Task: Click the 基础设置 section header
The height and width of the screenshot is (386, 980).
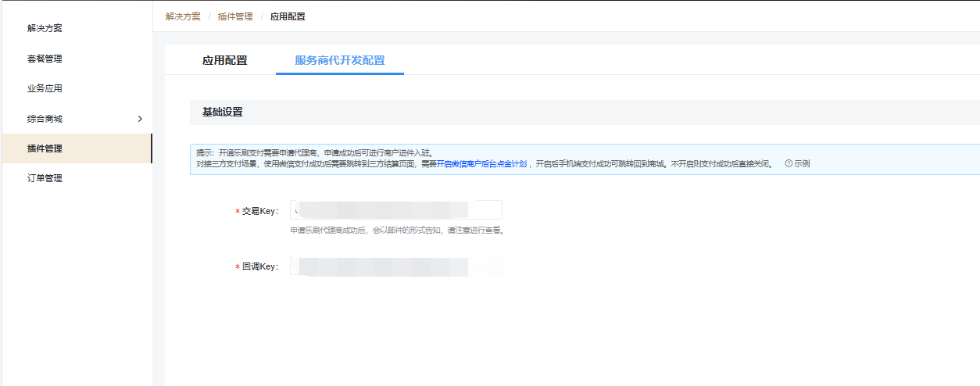Action: [x=223, y=113]
